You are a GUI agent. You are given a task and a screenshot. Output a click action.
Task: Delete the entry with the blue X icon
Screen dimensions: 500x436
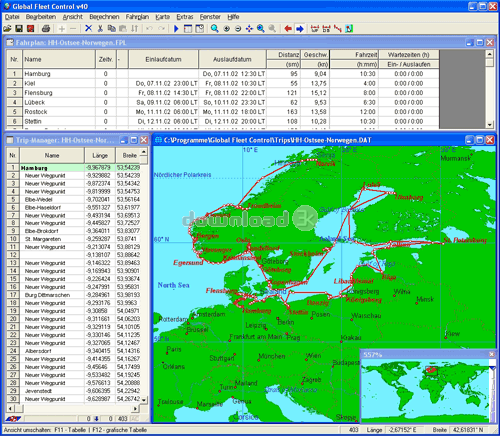point(88,29)
